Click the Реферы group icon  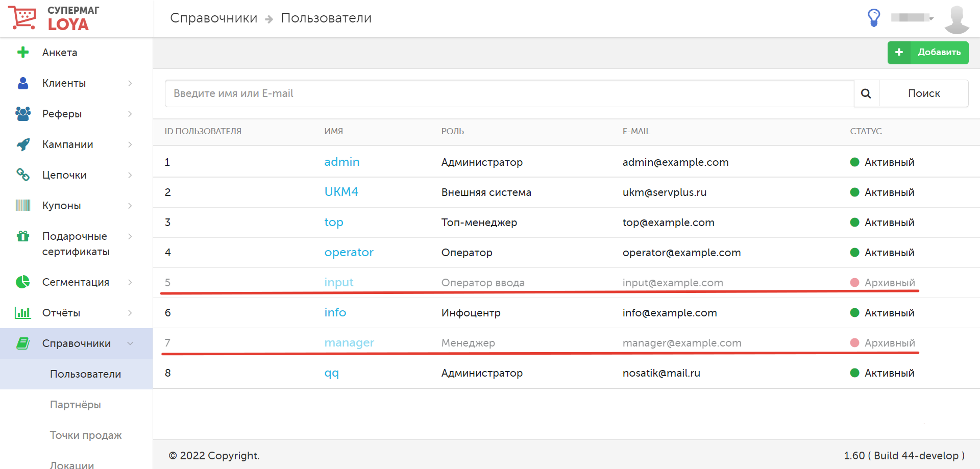(x=23, y=114)
